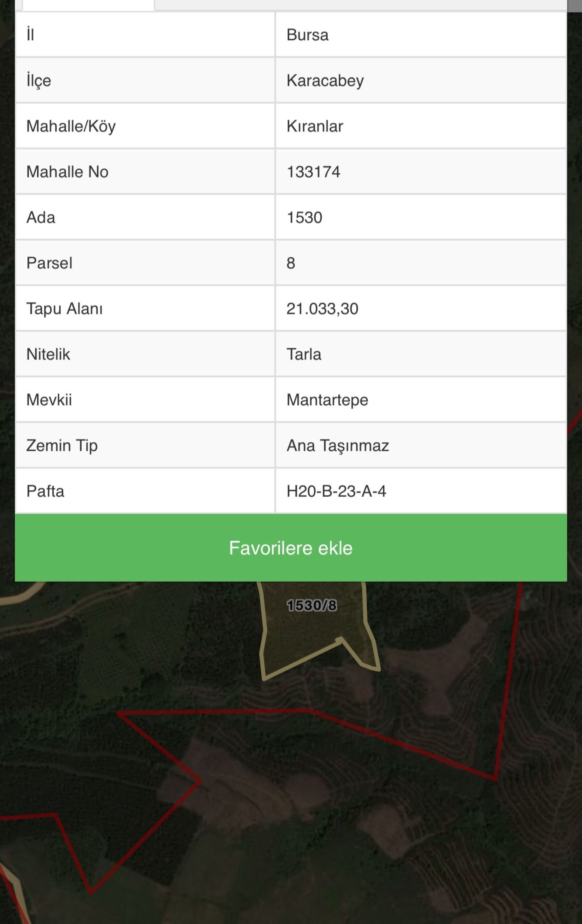Select Tapu Alanı value 21.033,30

[x=322, y=309]
